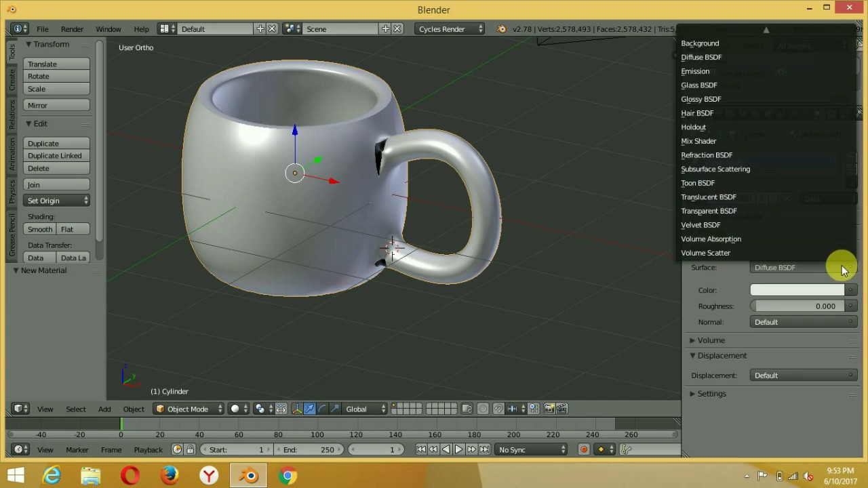This screenshot has width=868, height=488.
Task: Pick Mix Shader from the list
Action: (698, 141)
